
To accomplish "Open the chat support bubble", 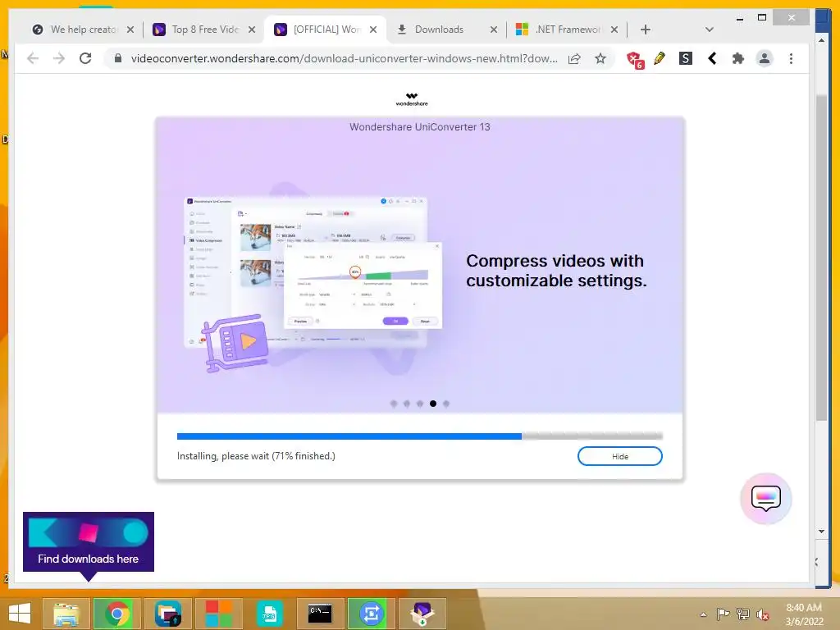I will (x=765, y=498).
